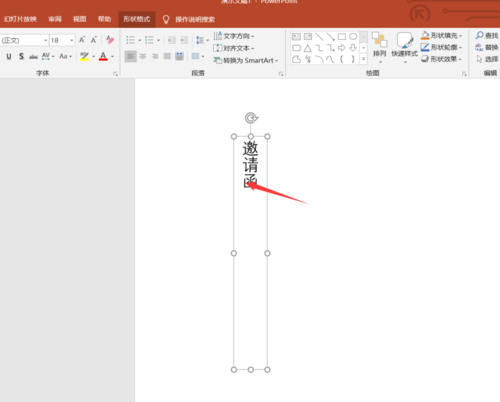Click the 邀请函 text in the box
The width and height of the screenshot is (500, 402).
point(250,164)
